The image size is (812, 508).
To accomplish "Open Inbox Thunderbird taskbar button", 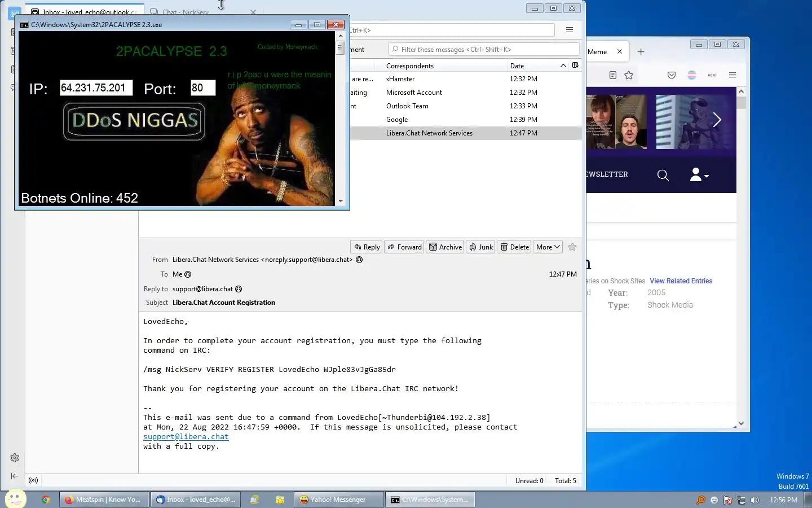I will tap(196, 500).
